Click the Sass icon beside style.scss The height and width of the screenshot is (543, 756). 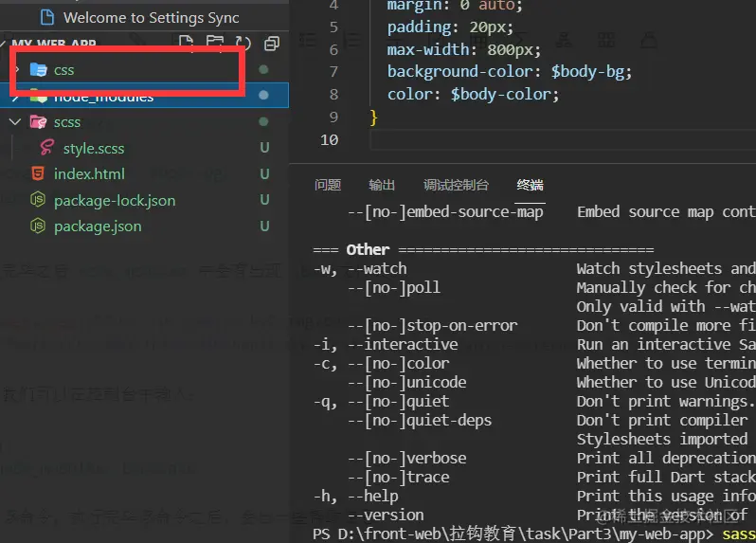click(x=47, y=148)
